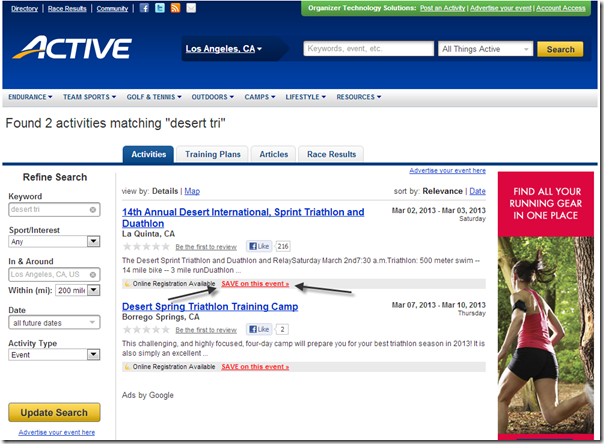Switch to Training Plans tab
Screen dimensions: 604x444
[x=213, y=154]
